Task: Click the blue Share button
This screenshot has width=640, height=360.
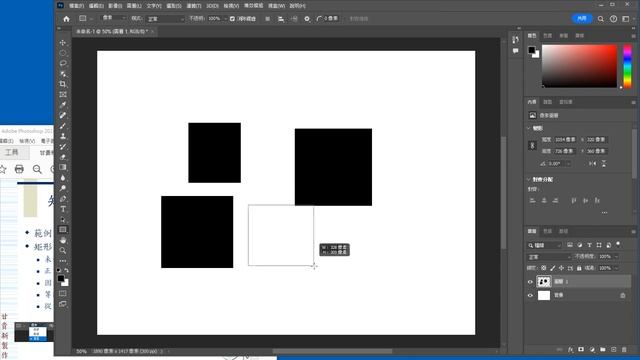Action: pos(582,19)
